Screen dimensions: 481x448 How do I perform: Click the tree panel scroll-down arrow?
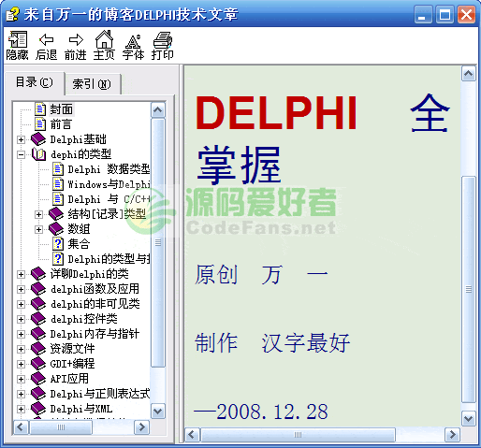[158, 412]
